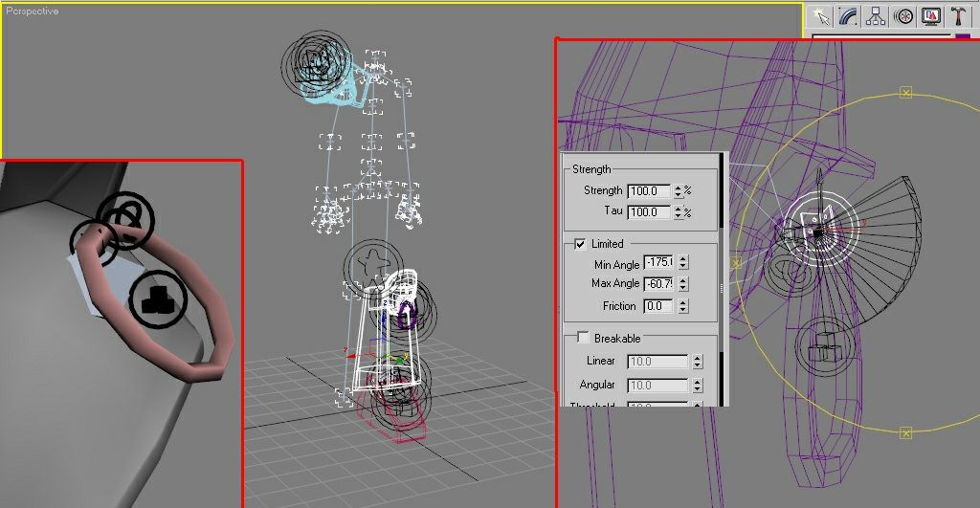The height and width of the screenshot is (508, 980).
Task: Decrease Tau with spinner down arrow
Action: point(679,216)
